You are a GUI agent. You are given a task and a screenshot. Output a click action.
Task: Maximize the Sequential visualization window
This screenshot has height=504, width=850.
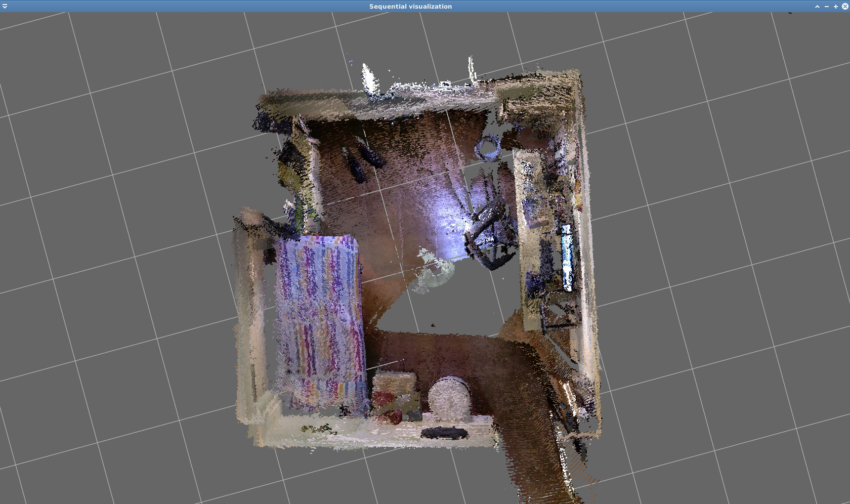(836, 7)
